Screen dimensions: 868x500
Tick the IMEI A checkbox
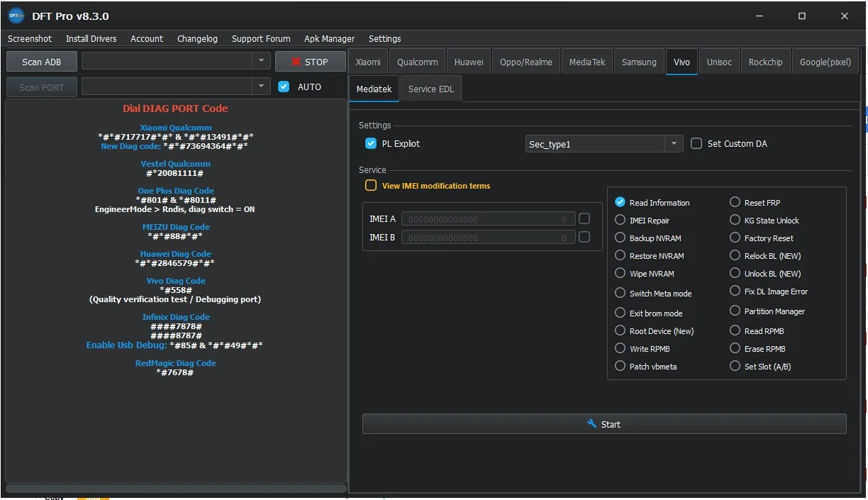click(x=584, y=218)
